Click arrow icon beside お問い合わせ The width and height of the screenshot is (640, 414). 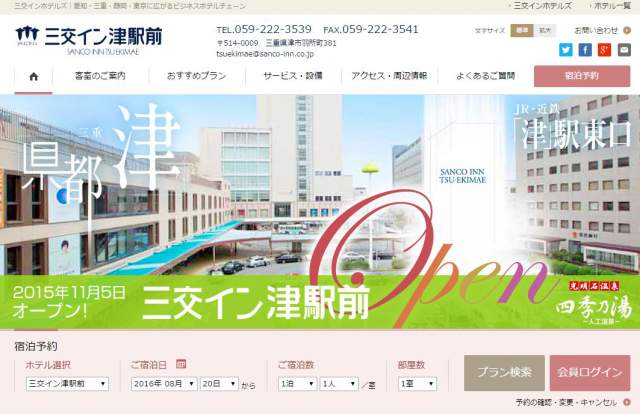[x=627, y=30]
